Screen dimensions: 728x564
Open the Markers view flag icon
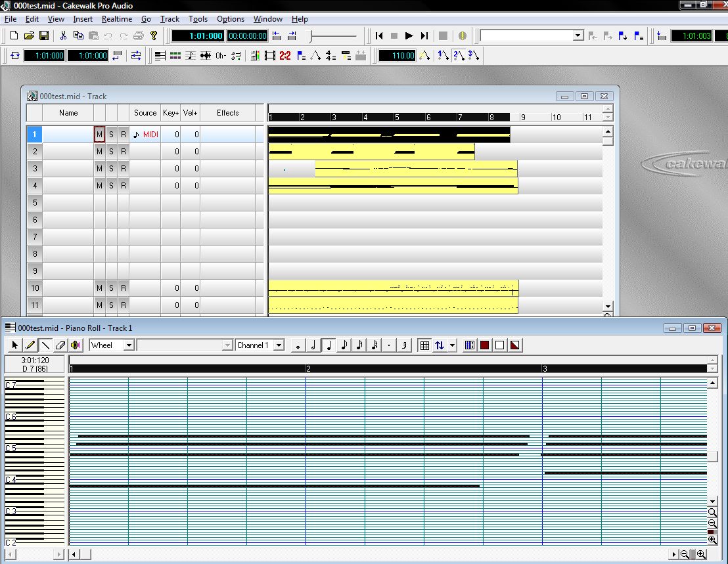point(301,56)
